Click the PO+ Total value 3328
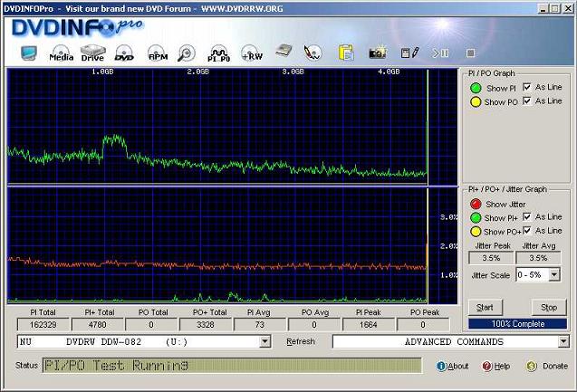Image resolution: width=577 pixels, height=392 pixels. [x=206, y=325]
